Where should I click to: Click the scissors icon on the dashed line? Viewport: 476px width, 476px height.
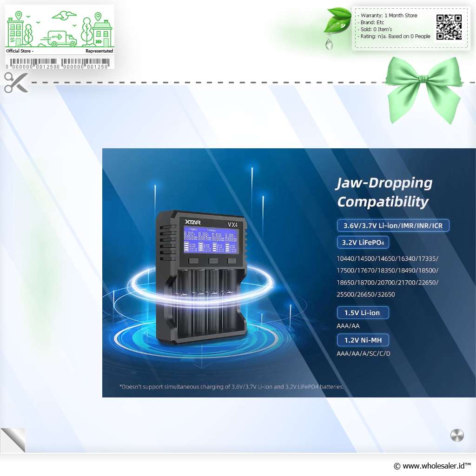[16, 82]
